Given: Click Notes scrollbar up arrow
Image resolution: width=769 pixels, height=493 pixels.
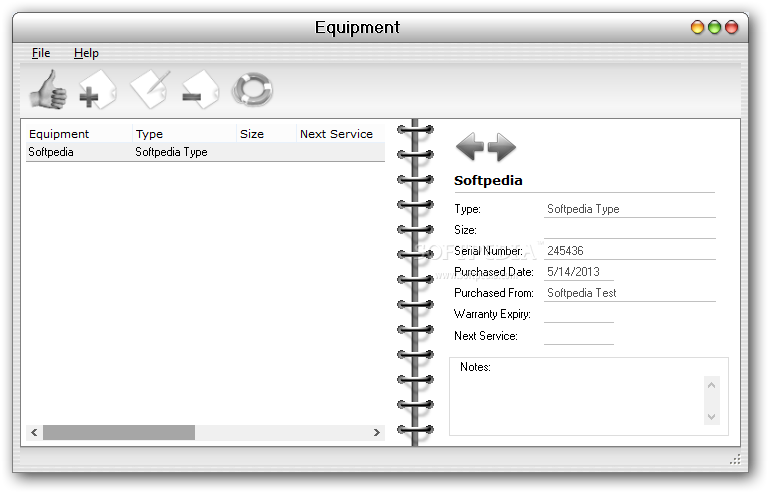Looking at the screenshot, I should coord(712,385).
